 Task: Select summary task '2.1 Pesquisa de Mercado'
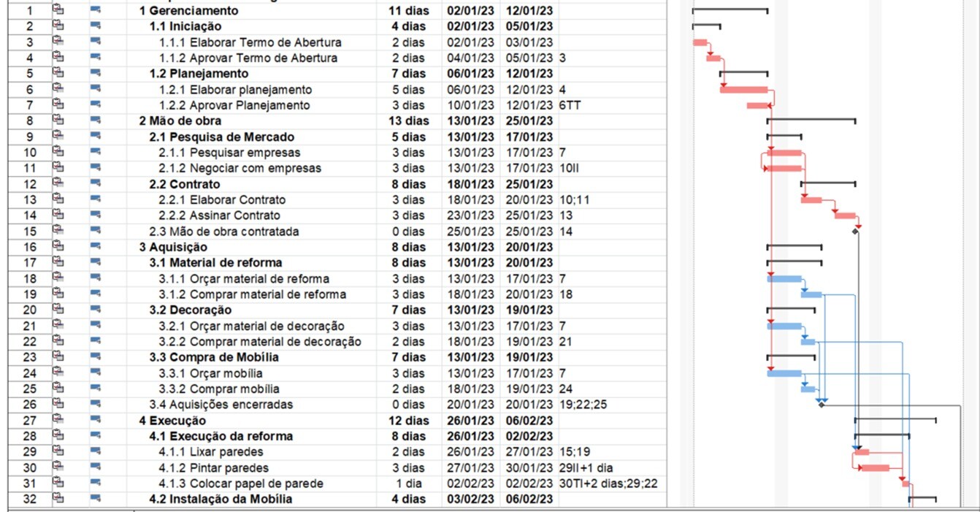(x=222, y=137)
